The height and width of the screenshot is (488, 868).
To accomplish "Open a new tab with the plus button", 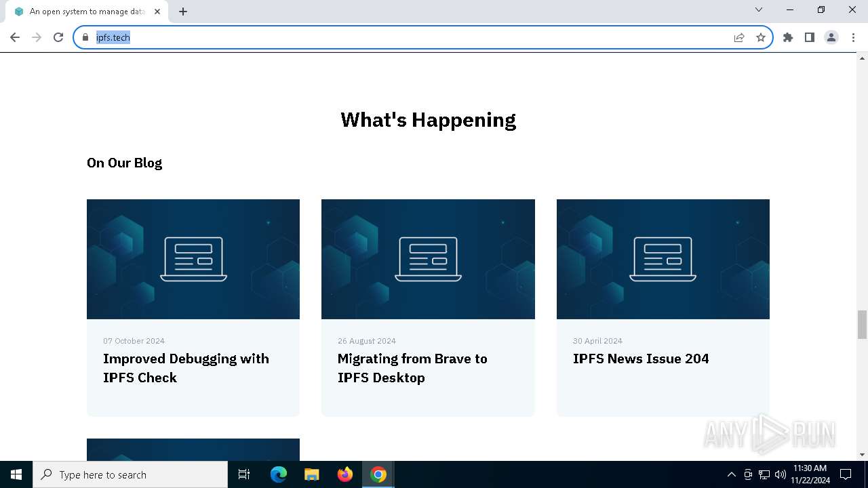I will (x=183, y=12).
